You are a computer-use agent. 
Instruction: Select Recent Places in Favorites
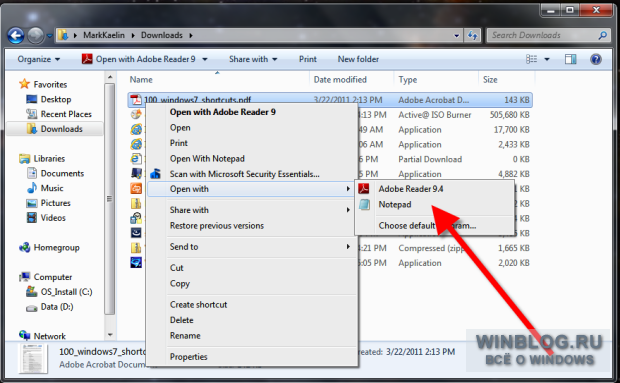[x=66, y=114]
